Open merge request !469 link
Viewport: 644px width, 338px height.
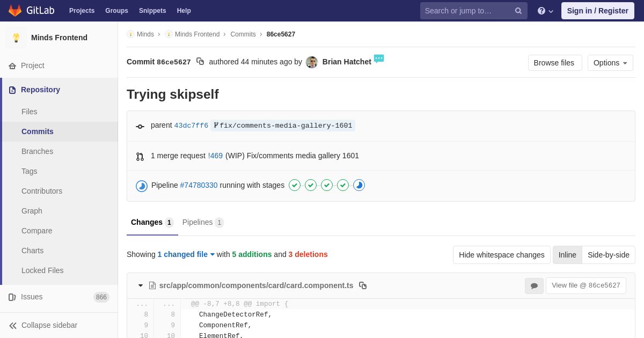215,156
